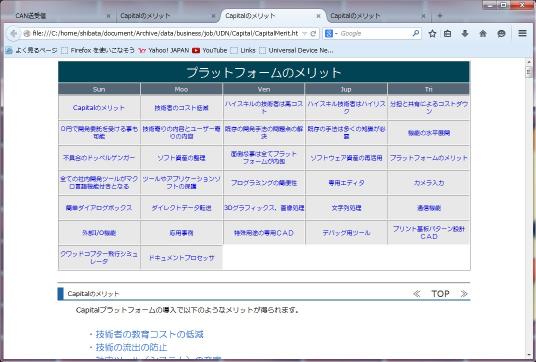Open the Firefox を使いこなそう bookmark
Screen dimensions: 536x362
tap(98, 51)
